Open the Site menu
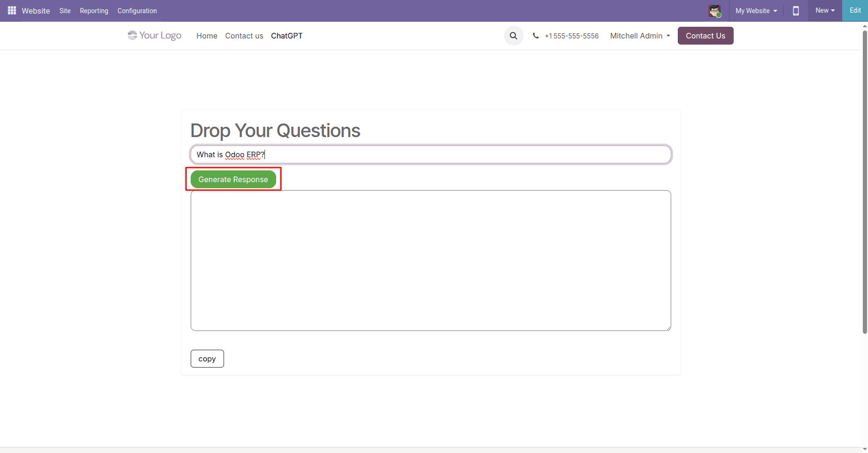 (65, 11)
